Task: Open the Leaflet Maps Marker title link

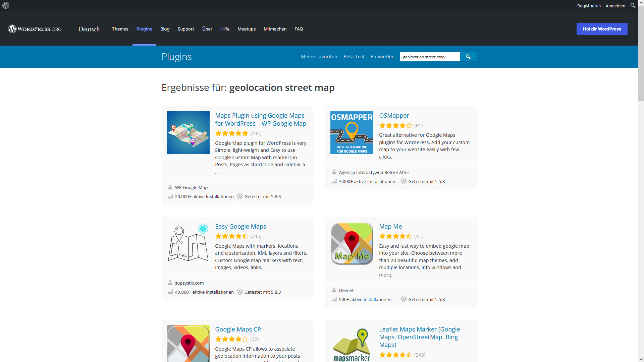Action: pyautogui.click(x=419, y=337)
